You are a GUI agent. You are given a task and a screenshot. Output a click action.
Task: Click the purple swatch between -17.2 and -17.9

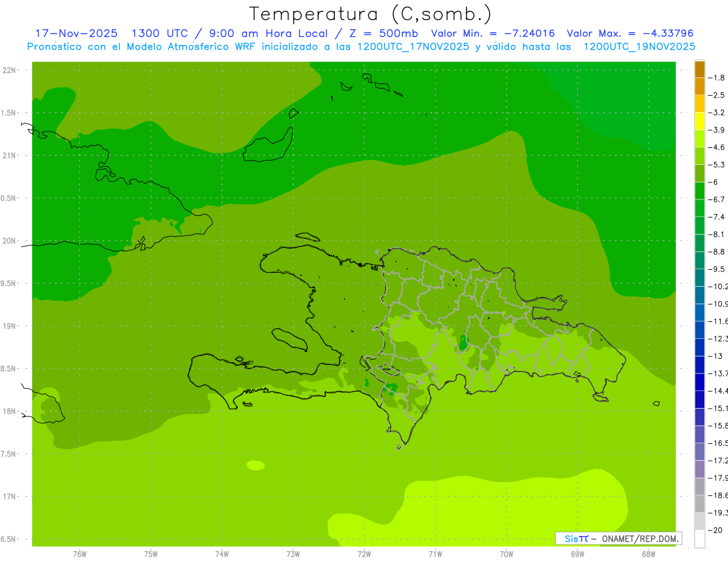tap(699, 469)
